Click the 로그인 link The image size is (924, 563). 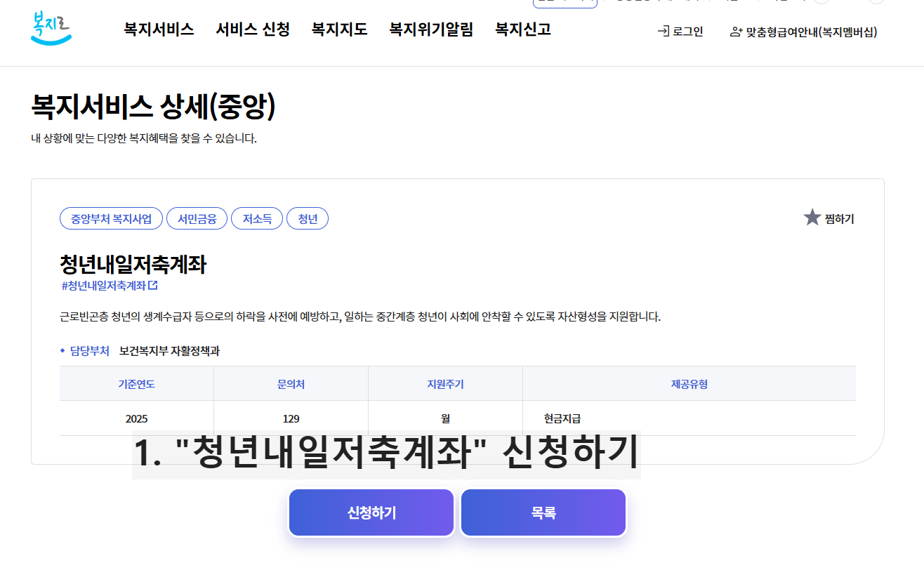(680, 32)
